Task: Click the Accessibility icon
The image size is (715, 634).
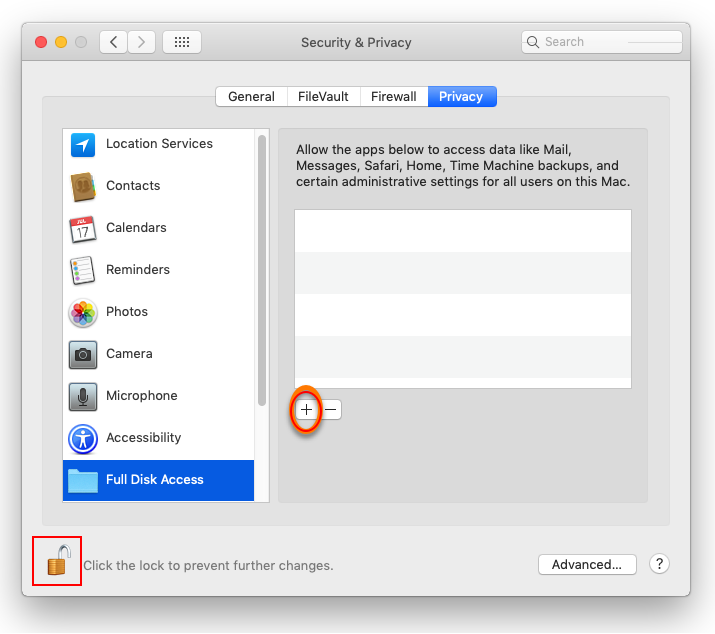Action: pos(83,439)
